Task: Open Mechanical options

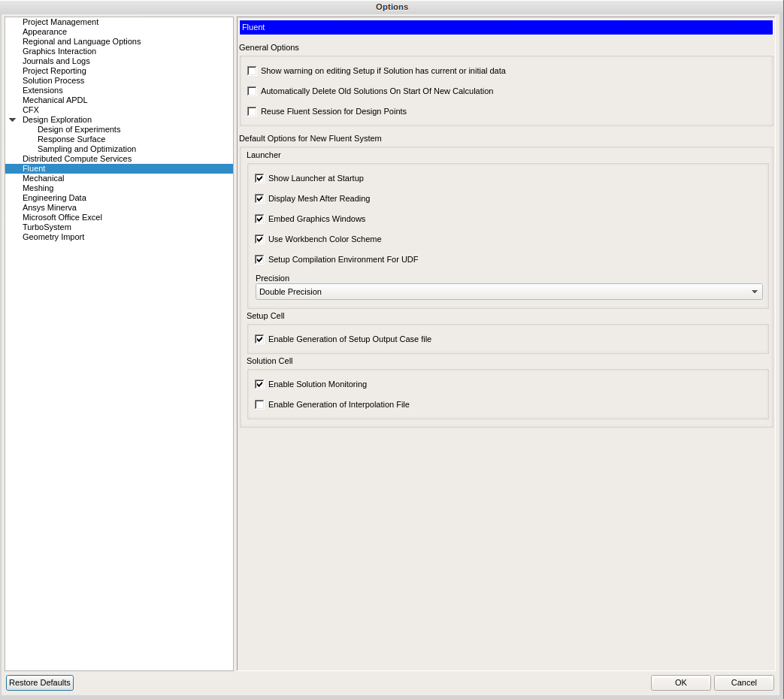Action: 44,178
